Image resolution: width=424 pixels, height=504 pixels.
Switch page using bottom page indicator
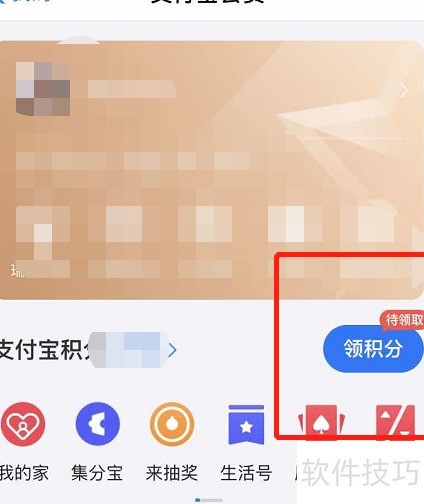(x=209, y=500)
